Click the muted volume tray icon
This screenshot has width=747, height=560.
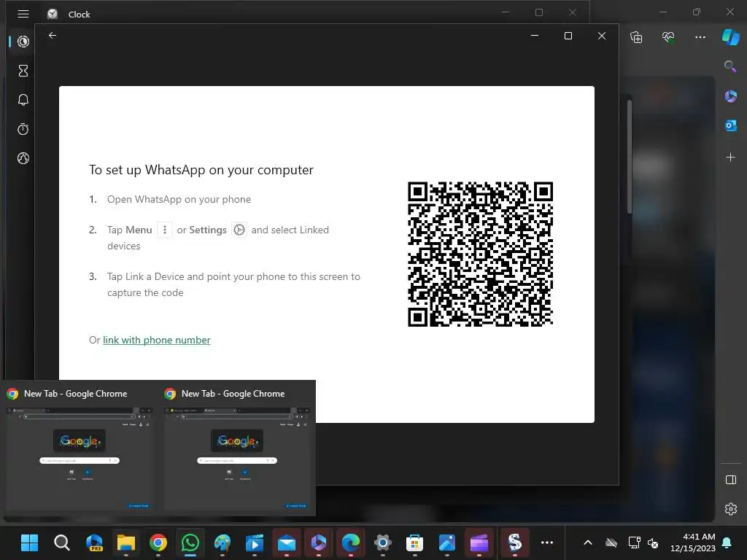tap(653, 542)
